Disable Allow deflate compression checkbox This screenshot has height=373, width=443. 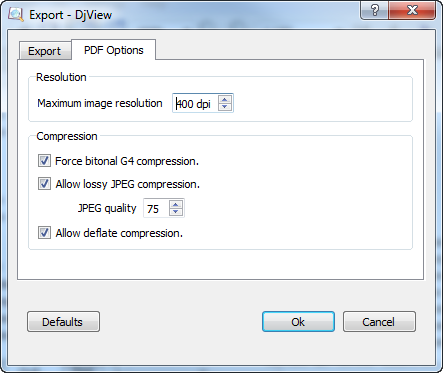(x=44, y=233)
